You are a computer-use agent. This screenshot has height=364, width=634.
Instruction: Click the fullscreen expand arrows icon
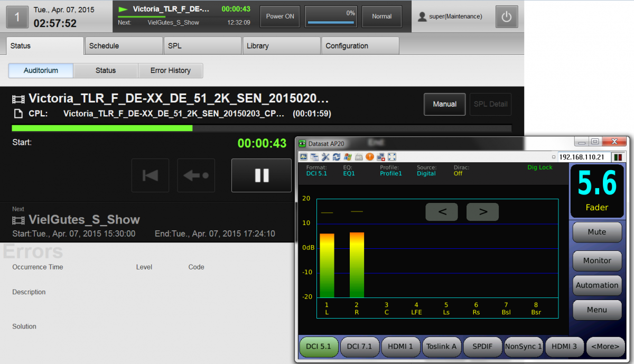pyautogui.click(x=392, y=157)
